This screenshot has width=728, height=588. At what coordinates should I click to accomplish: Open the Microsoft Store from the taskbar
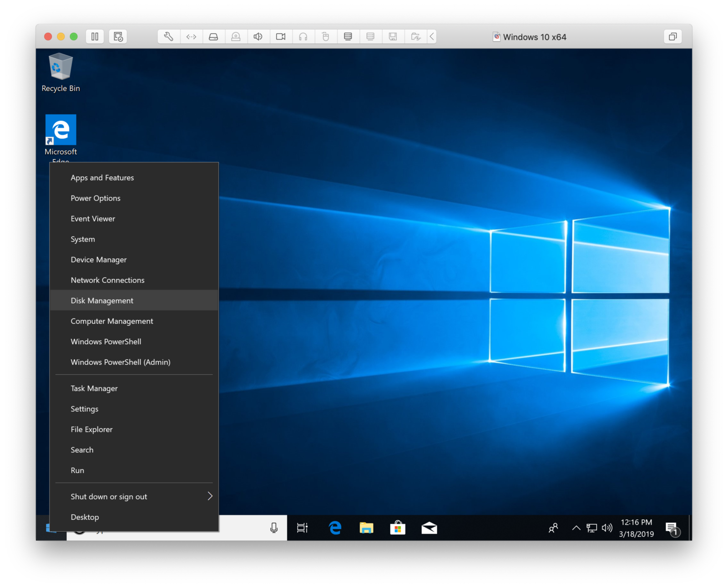click(398, 528)
